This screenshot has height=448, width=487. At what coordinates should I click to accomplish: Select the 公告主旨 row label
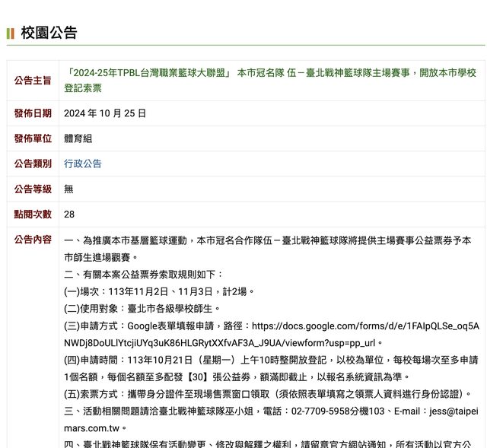33,80
